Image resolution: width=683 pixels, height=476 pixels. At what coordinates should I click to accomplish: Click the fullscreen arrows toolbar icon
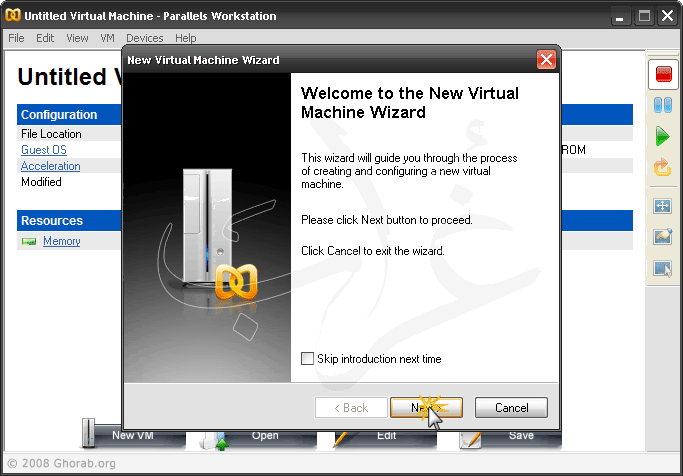[663, 206]
